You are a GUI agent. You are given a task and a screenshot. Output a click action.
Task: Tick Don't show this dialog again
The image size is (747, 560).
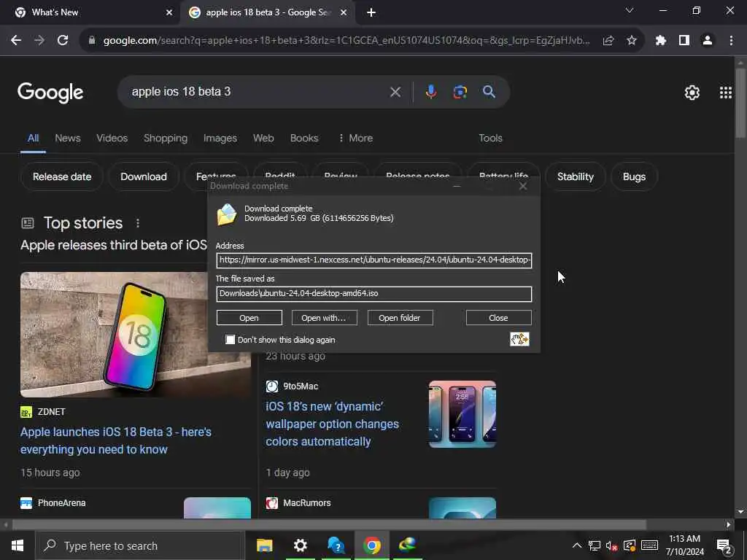tap(230, 340)
